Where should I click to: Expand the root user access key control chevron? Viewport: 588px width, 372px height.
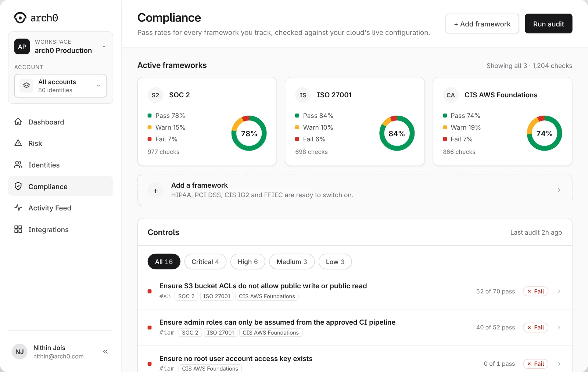[x=559, y=364]
